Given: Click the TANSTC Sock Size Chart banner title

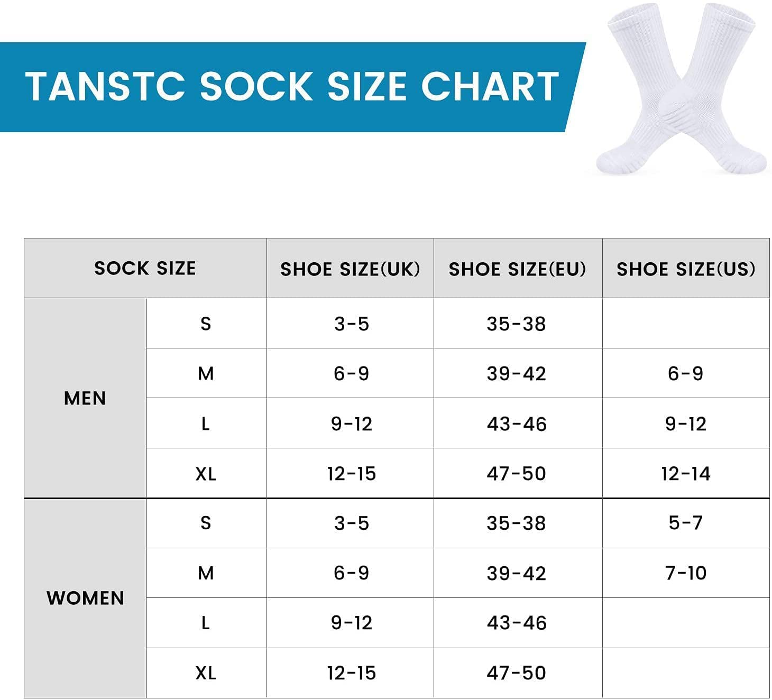Looking at the screenshot, I should point(292,86).
